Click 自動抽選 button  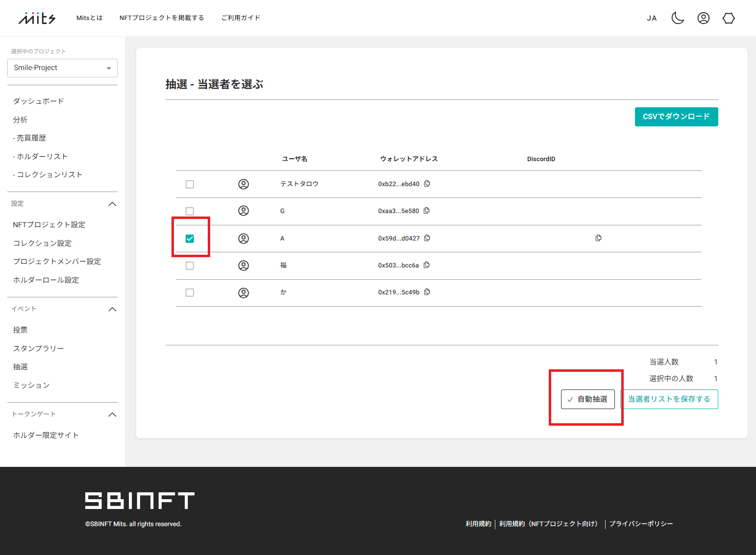[588, 399]
